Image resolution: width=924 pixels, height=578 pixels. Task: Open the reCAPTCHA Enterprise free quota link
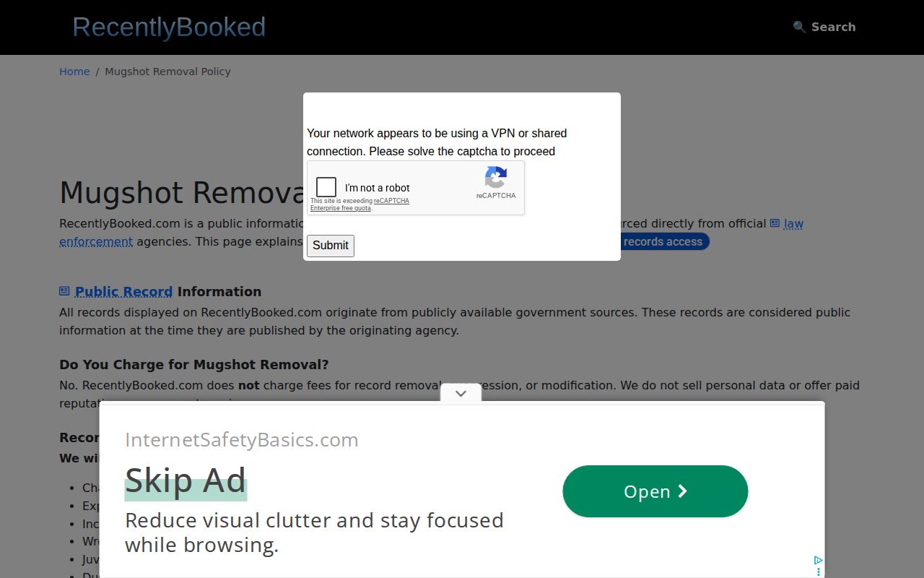point(359,204)
